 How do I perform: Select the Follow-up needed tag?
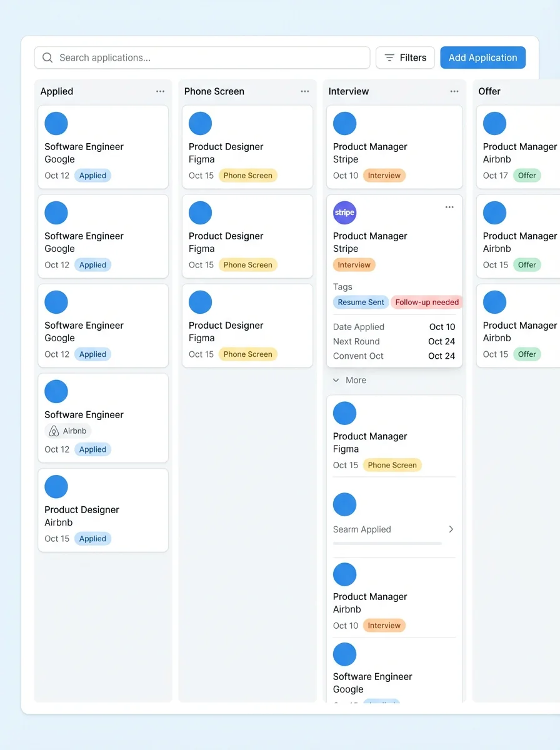tap(427, 302)
